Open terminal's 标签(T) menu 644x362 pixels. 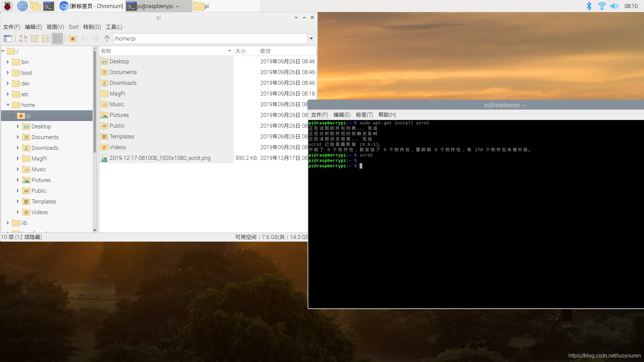(x=364, y=115)
